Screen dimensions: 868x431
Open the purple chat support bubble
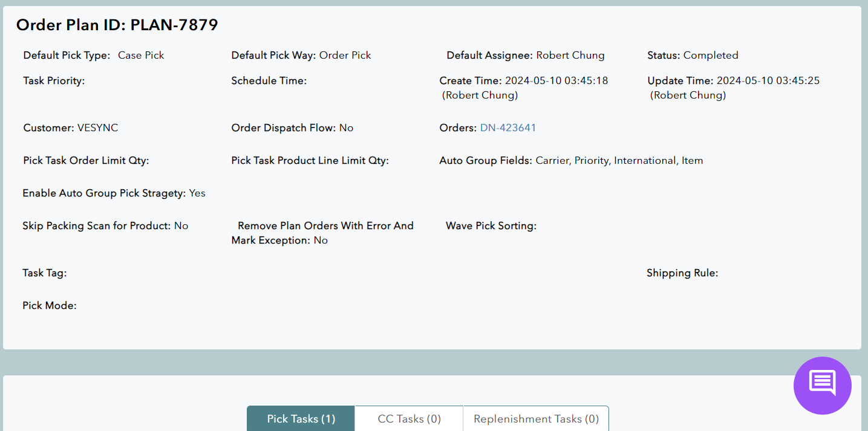[822, 385]
